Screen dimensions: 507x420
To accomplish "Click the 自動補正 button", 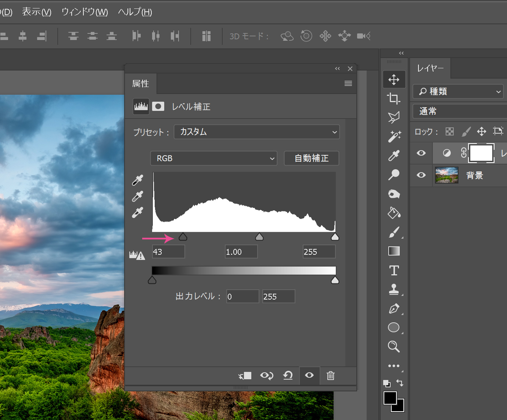I will coord(312,159).
